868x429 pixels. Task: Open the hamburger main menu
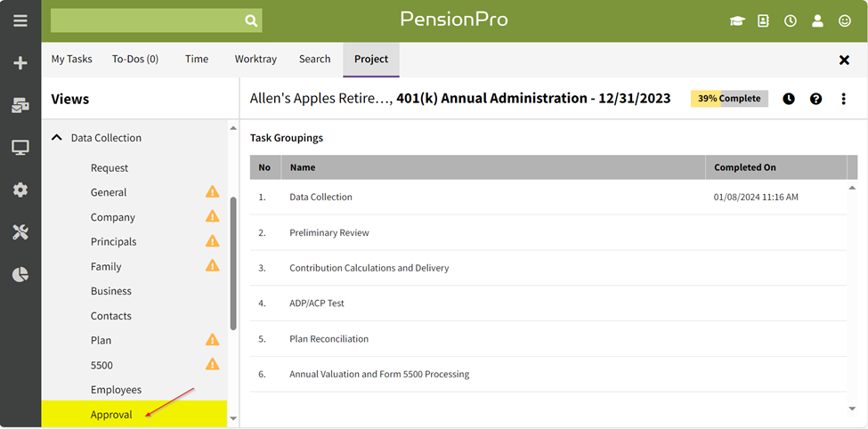pyautogui.click(x=20, y=21)
